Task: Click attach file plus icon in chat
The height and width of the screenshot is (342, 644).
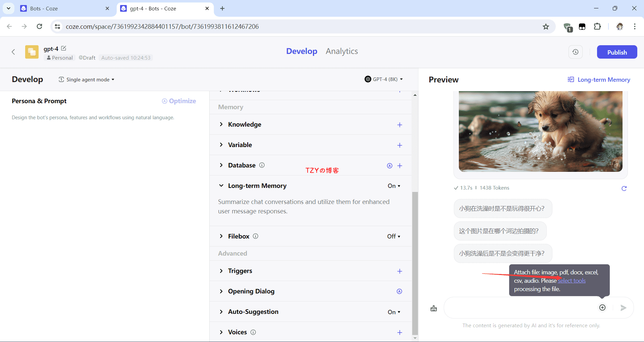Action: [602, 307]
